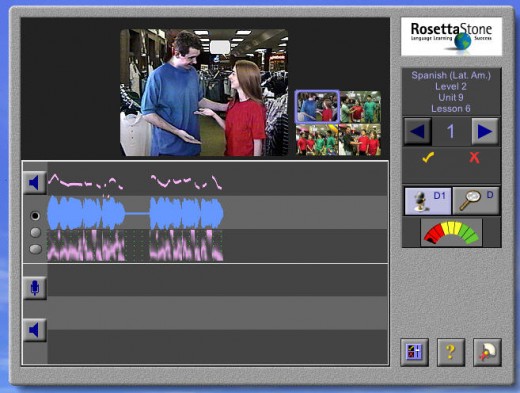Image resolution: width=520 pixels, height=393 pixels.
Task: Go to previous screen with left arrow
Action: click(418, 131)
